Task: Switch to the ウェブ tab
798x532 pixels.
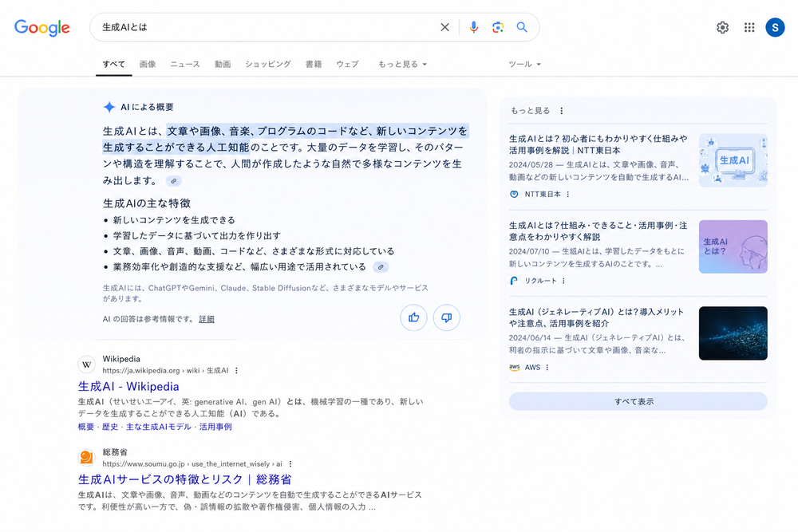Action: tap(347, 64)
